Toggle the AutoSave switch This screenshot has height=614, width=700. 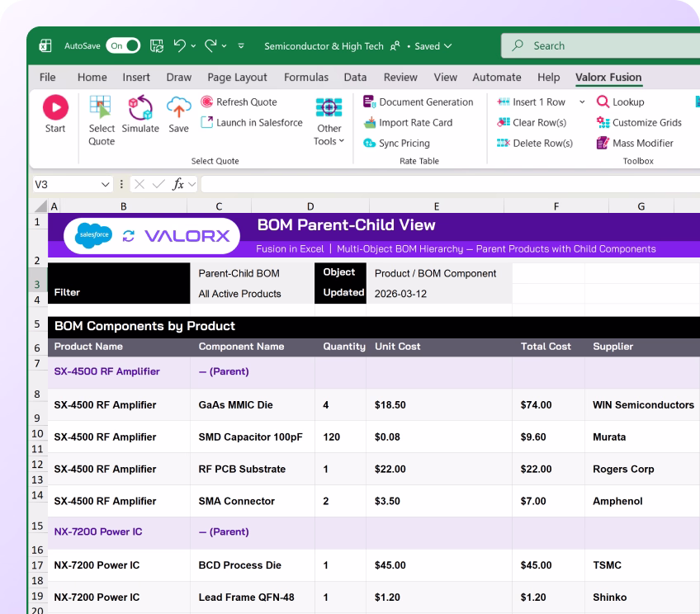tap(123, 45)
